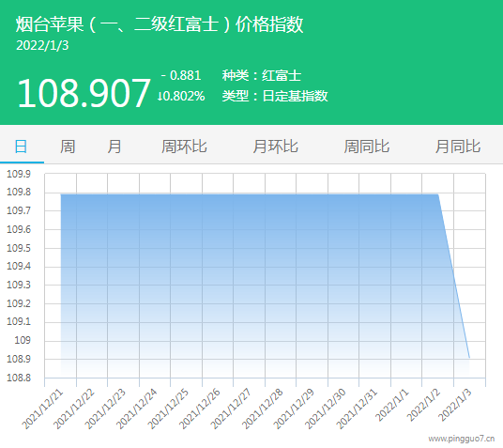503x448 pixels.
Task: Switch to the 周 weekly tab
Action: 68,147
